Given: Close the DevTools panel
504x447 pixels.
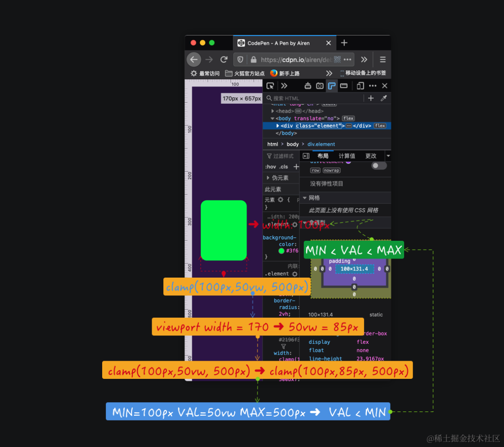Looking at the screenshot, I should coord(385,86).
